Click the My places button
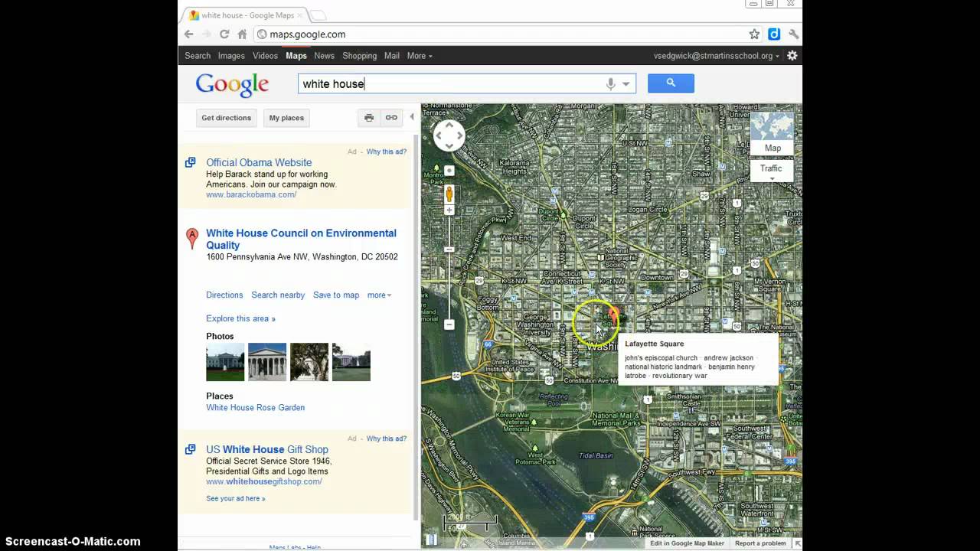This screenshot has width=980, height=551. tap(286, 118)
